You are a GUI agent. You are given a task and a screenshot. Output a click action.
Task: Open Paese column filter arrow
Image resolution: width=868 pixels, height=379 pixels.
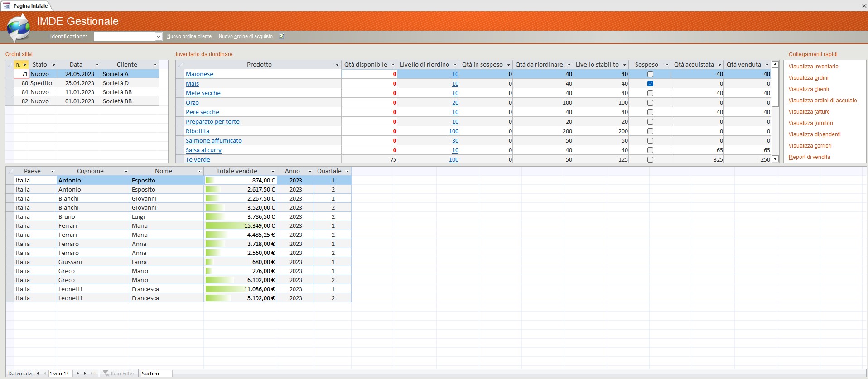pos(53,171)
